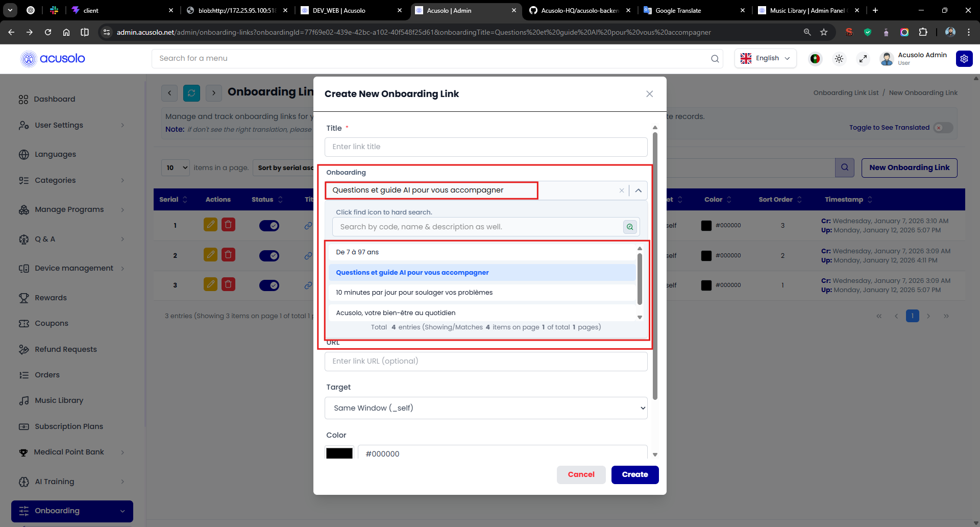Open the items per page dropdown
Screen dimensions: 980x527
[x=176, y=167]
